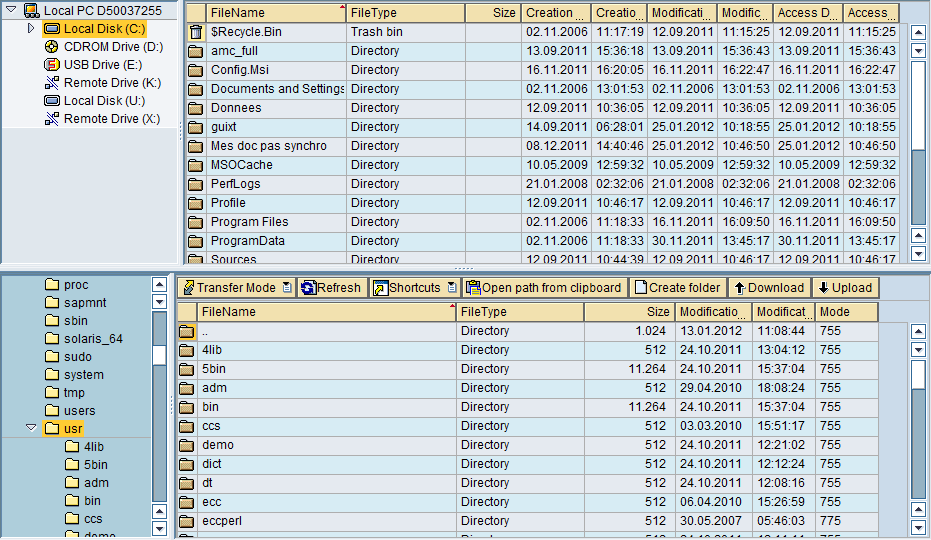Click Open path from clipboard button

point(544,288)
